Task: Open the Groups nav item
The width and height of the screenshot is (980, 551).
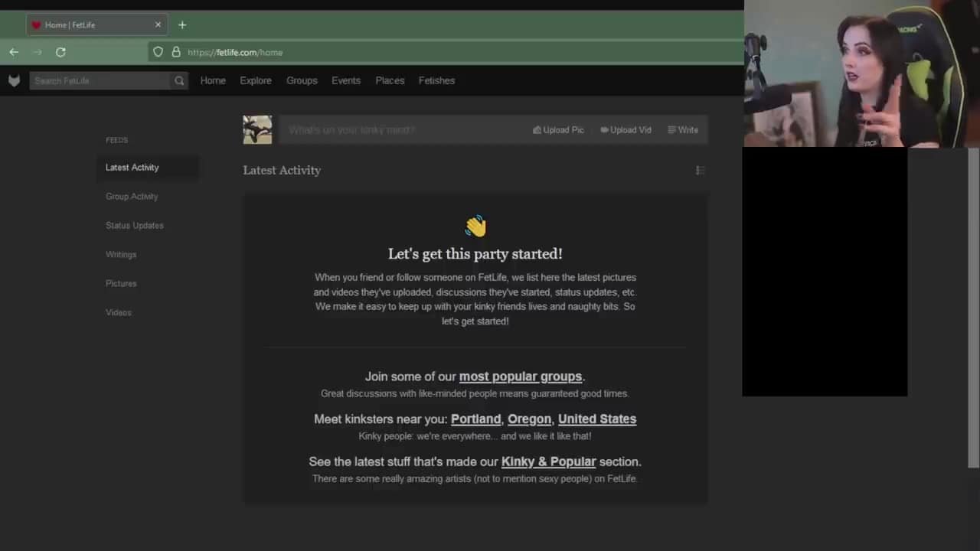Action: tap(302, 80)
